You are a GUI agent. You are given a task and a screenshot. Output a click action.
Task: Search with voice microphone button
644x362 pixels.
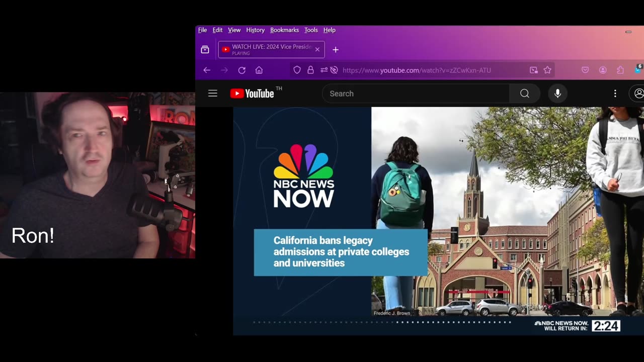(x=557, y=94)
